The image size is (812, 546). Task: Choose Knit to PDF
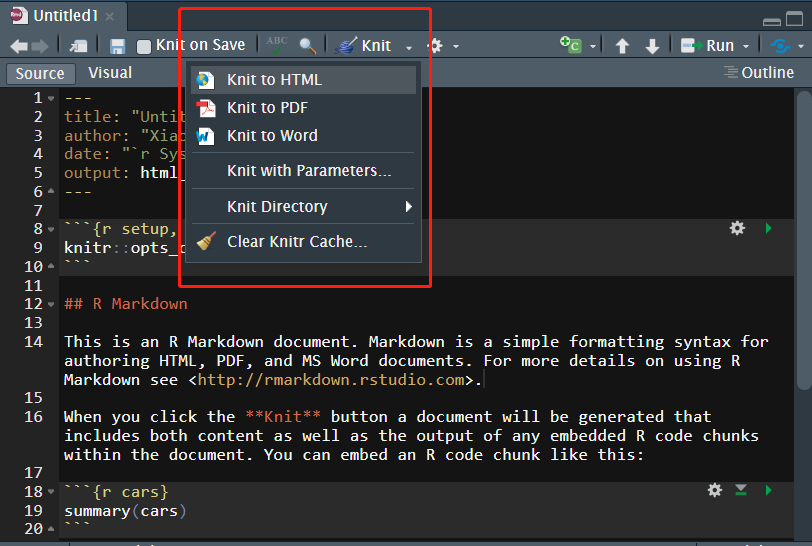303,108
